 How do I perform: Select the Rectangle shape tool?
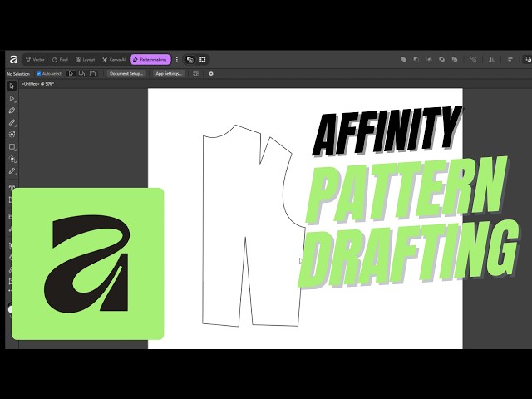(12, 147)
